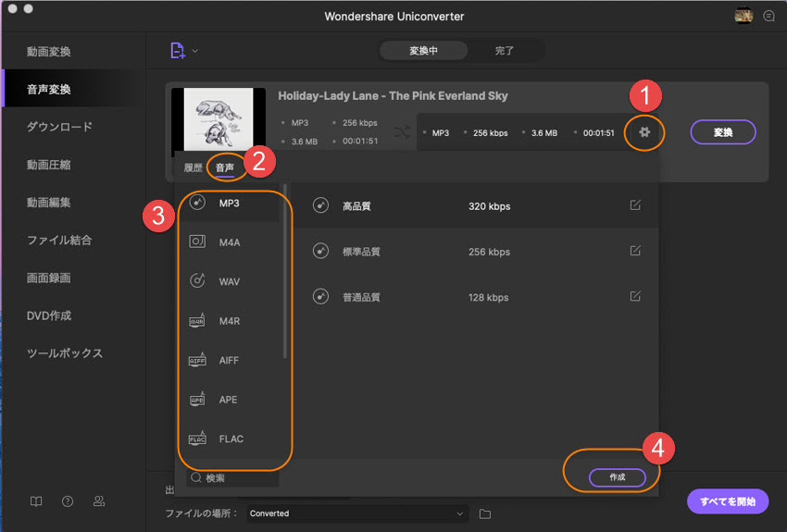Screen dimensions: 787x532
Task: Click the 128 kbps value
Action: point(488,297)
